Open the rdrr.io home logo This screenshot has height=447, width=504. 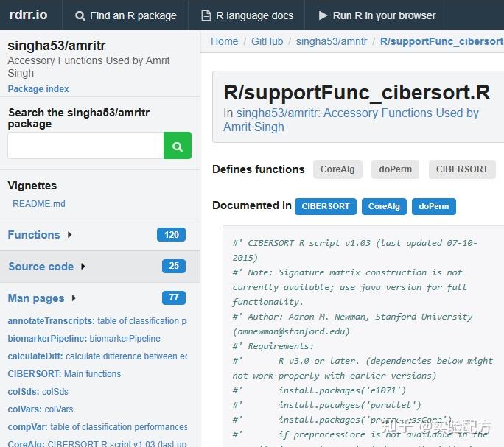tap(28, 15)
